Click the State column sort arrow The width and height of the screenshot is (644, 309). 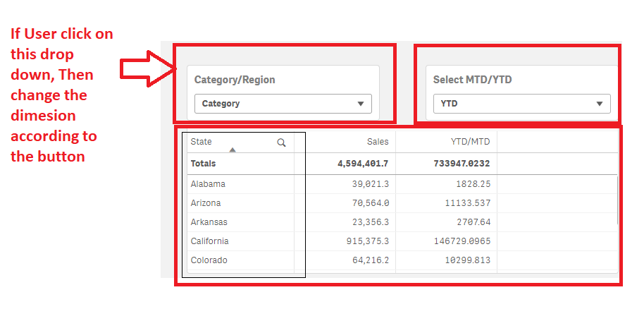(233, 150)
